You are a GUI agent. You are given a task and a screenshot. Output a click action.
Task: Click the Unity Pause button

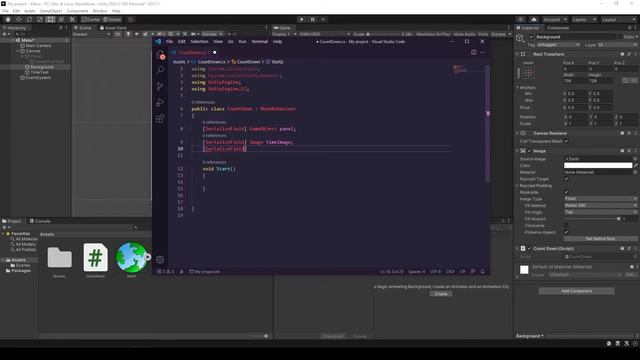tap(313, 19)
